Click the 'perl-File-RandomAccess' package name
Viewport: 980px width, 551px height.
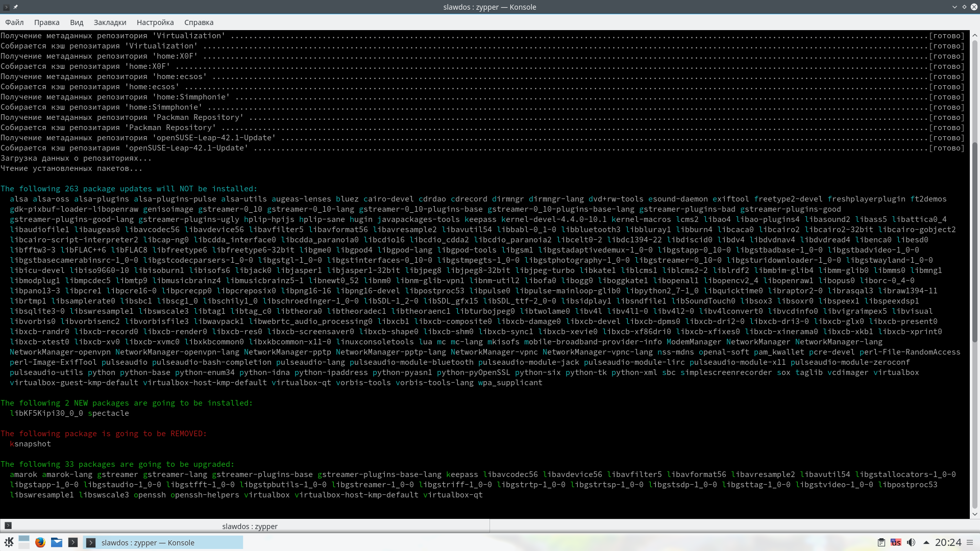(x=910, y=352)
